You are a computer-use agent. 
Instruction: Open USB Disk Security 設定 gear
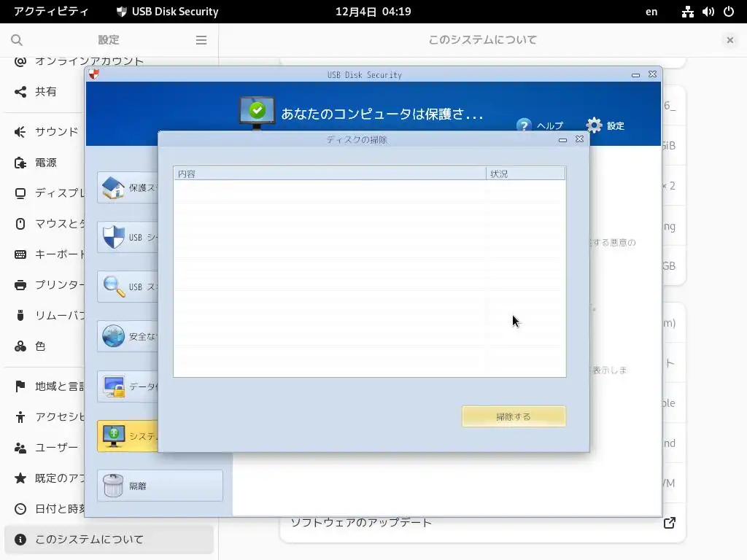(594, 125)
